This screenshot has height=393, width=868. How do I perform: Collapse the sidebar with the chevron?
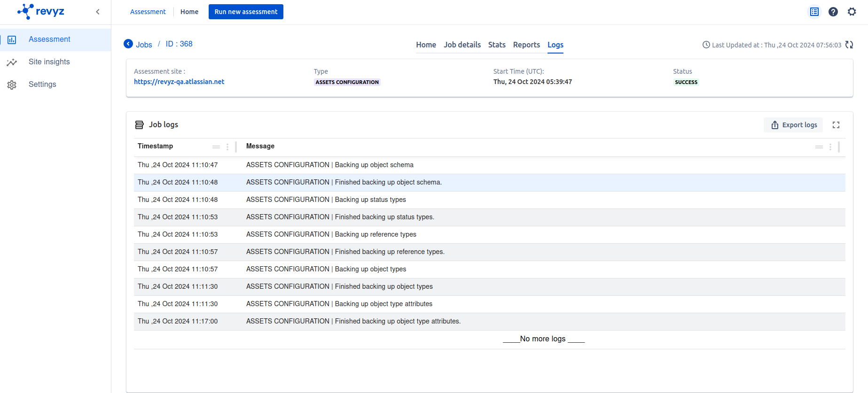point(98,12)
